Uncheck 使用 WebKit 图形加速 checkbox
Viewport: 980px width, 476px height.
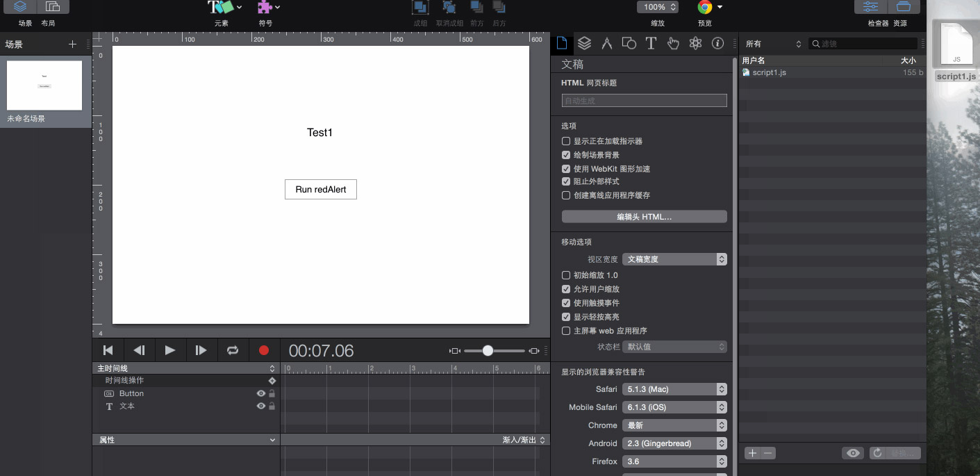[x=566, y=169]
